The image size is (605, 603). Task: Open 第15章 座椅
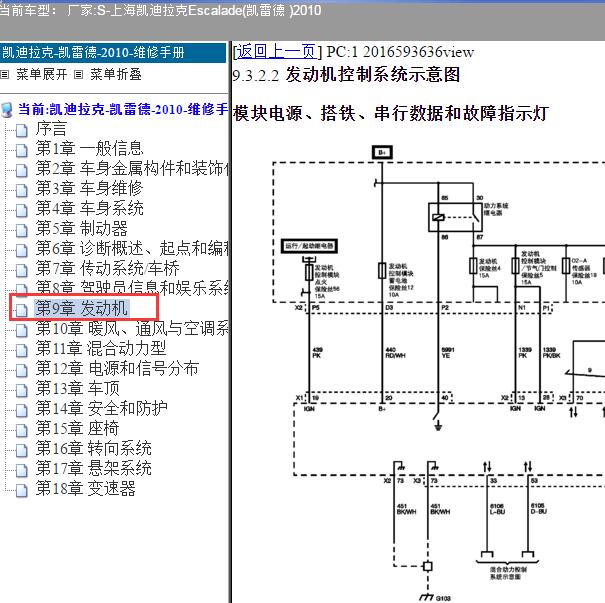[x=77, y=429]
